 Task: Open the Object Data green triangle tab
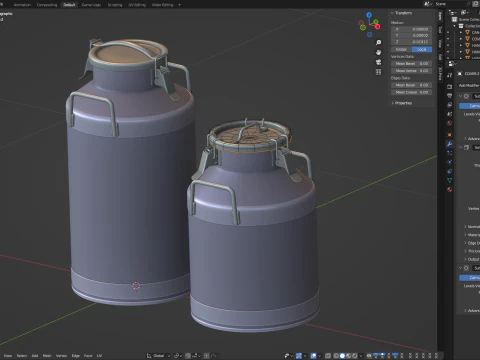449,180
